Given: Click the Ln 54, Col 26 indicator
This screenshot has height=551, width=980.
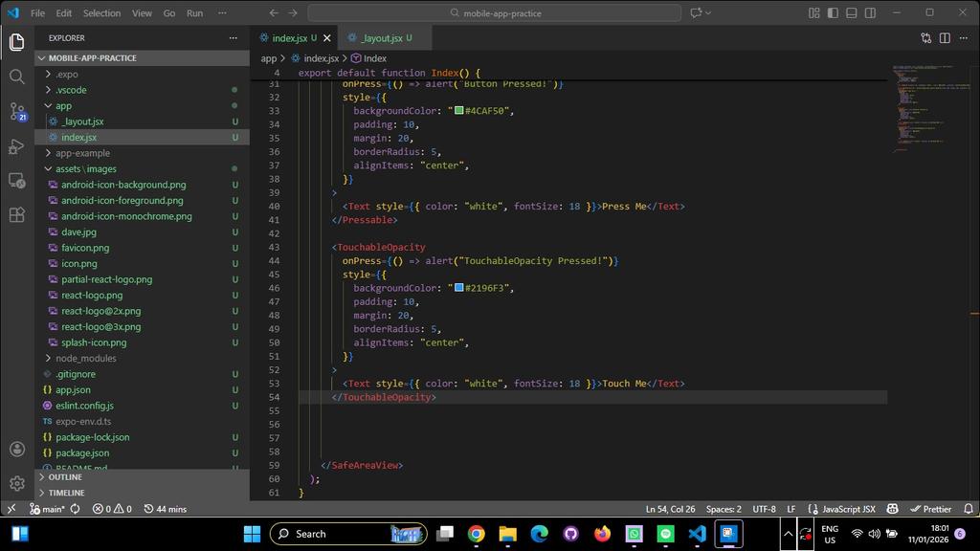Looking at the screenshot, I should [670, 509].
